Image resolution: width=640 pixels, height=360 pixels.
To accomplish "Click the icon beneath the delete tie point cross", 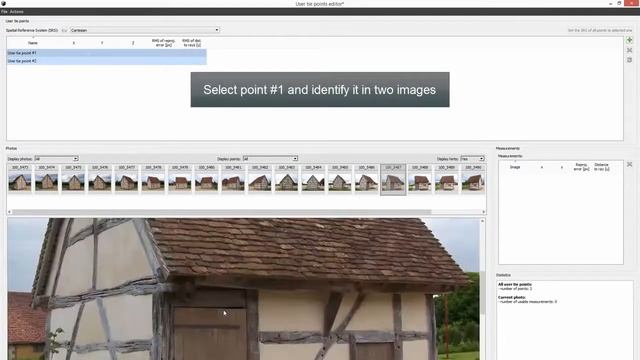I will pos(629,60).
